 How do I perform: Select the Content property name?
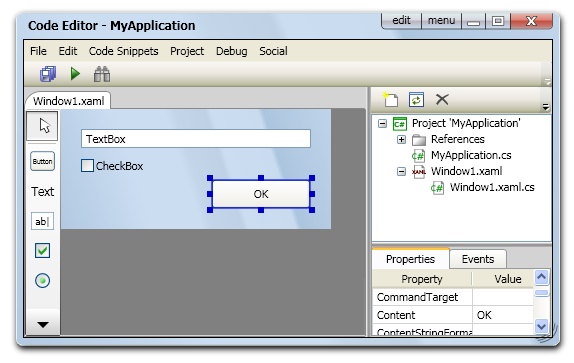pyautogui.click(x=396, y=315)
